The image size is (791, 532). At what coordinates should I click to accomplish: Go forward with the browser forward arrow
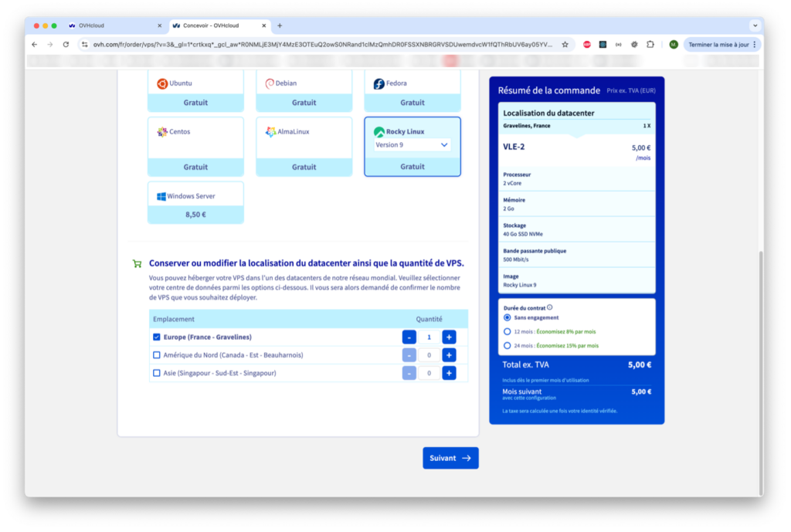click(50, 44)
